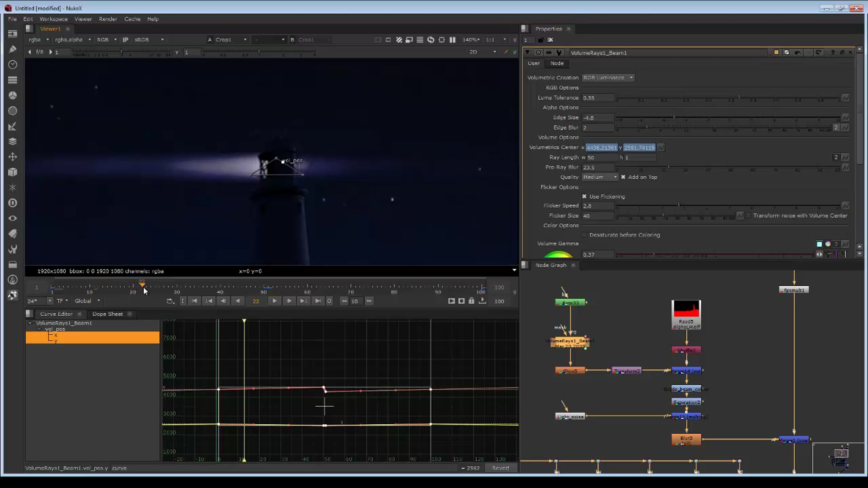Viewport: 868px width, 488px height.
Task: Toggle the Add on Top checkbox
Action: click(623, 177)
